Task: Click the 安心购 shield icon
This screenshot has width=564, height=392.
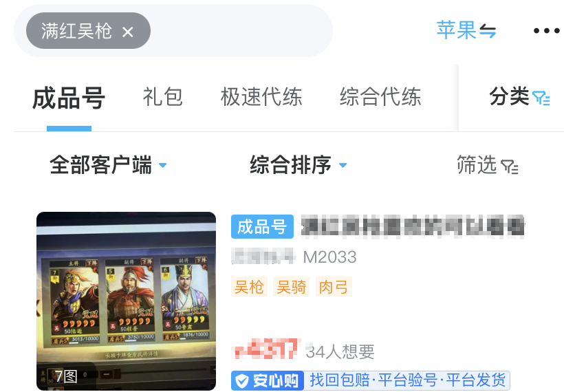Action: (242, 381)
